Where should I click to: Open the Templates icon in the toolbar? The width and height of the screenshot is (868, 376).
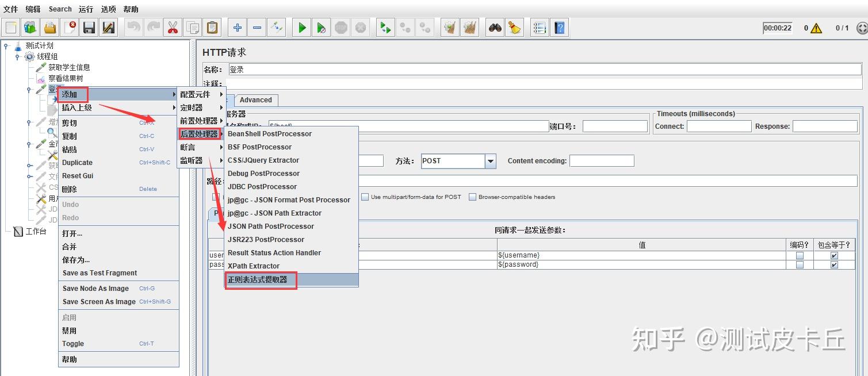[30, 27]
